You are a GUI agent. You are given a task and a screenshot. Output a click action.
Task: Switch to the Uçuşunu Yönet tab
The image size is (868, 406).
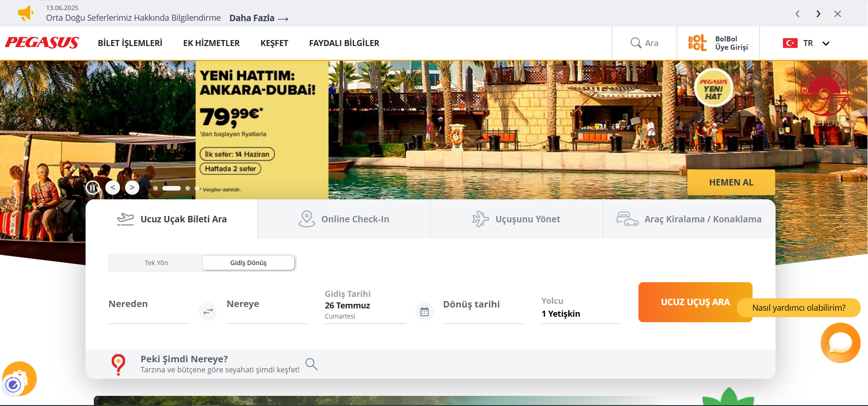pyautogui.click(x=517, y=219)
